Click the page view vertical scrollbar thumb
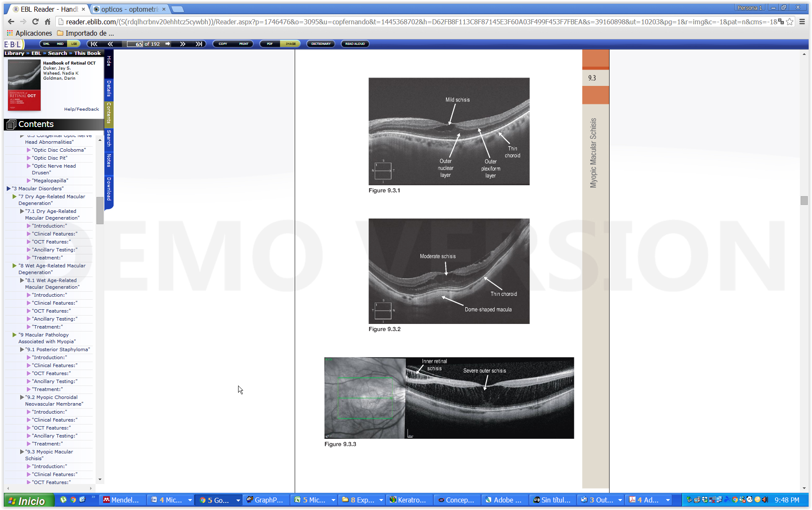This screenshot has height=510, width=812. pyautogui.click(x=804, y=200)
